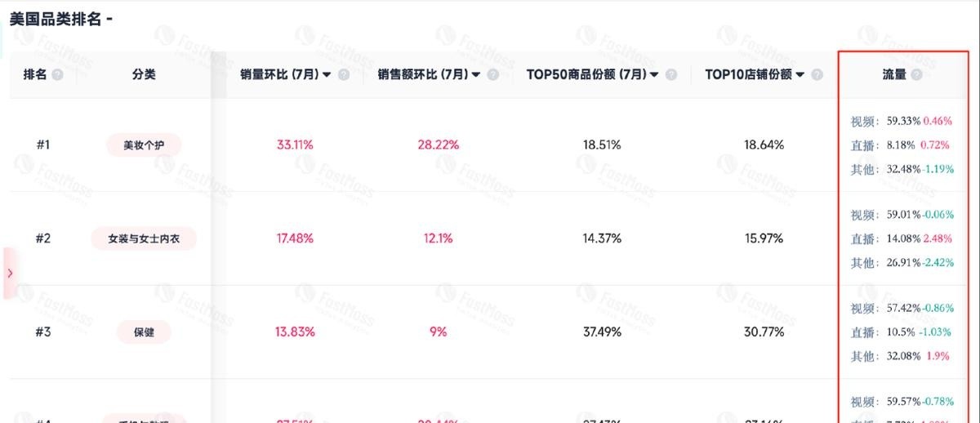This screenshot has height=423, width=980.
Task: Open the TOP50商品份额 (7月) dropdown arrow
Action: pyautogui.click(x=653, y=74)
